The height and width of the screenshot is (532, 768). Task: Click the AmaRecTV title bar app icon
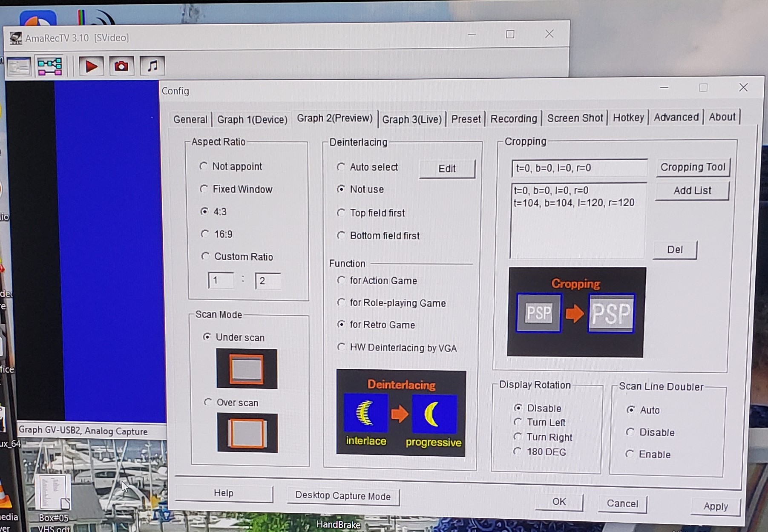(16, 38)
